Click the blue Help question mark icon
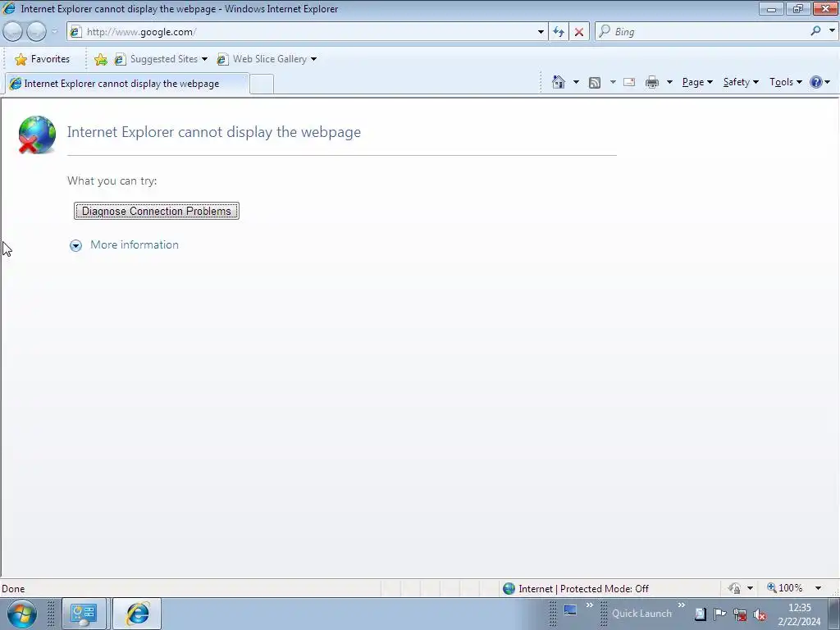 pos(816,82)
